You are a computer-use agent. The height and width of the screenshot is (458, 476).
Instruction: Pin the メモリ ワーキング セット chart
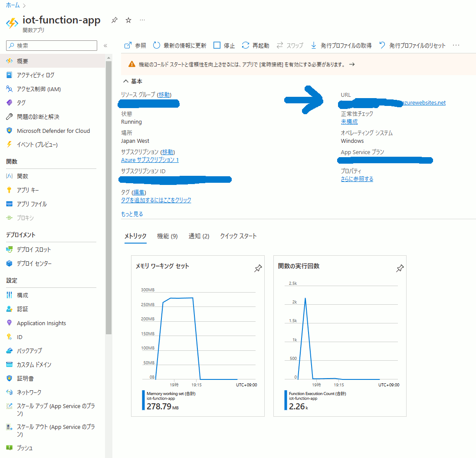(258, 269)
